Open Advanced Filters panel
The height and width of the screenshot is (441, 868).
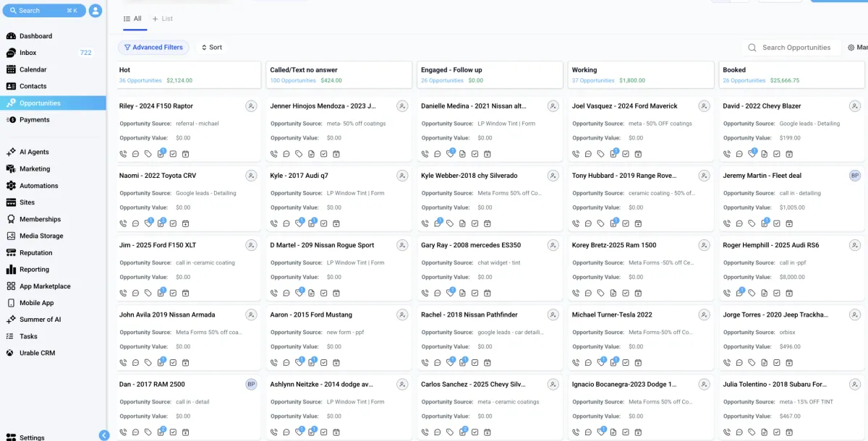click(x=153, y=48)
